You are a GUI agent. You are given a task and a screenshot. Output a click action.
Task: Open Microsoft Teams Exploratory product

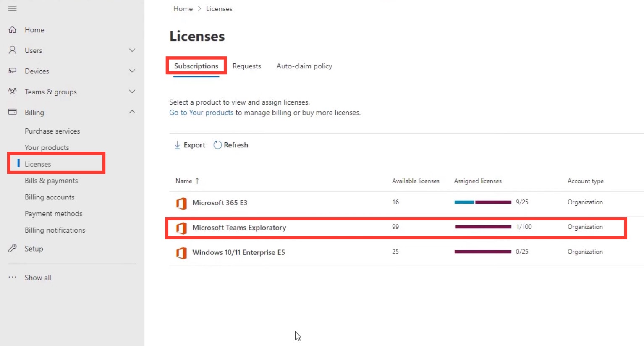point(239,228)
